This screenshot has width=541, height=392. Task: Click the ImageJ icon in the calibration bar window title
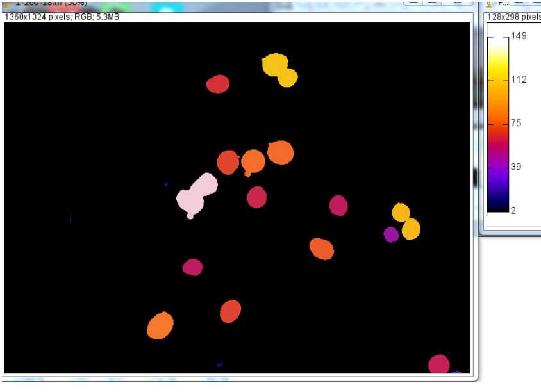[x=490, y=4]
